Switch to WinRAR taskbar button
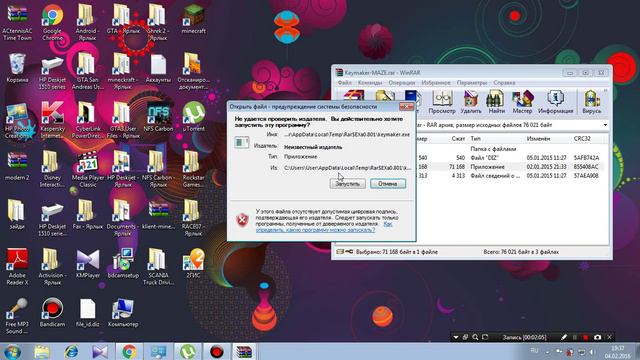 (x=244, y=351)
